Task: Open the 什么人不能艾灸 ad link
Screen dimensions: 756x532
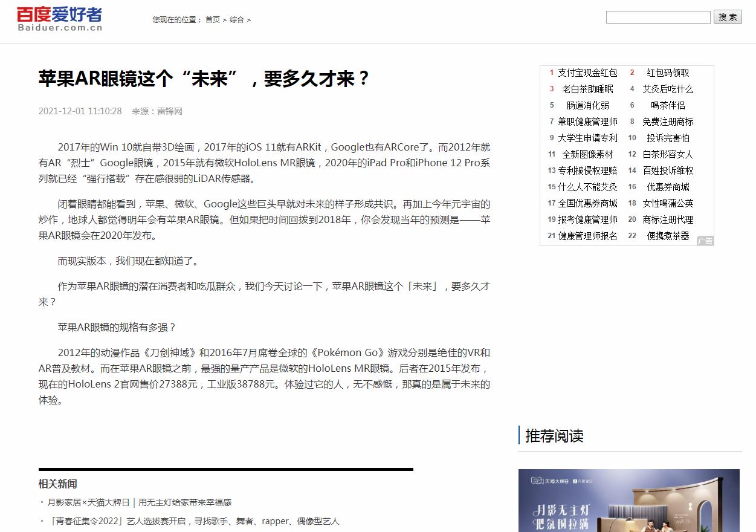Action: pyautogui.click(x=587, y=187)
